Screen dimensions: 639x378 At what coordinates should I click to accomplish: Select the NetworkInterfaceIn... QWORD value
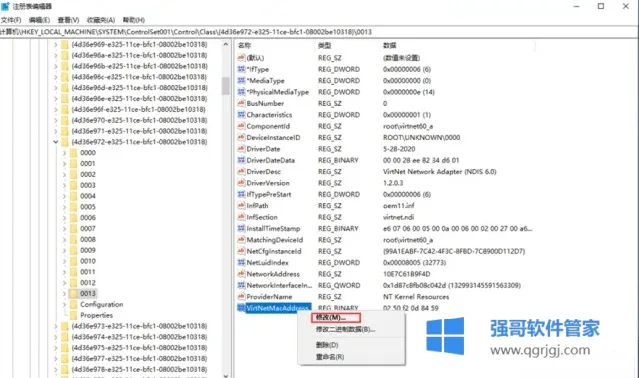coord(279,286)
